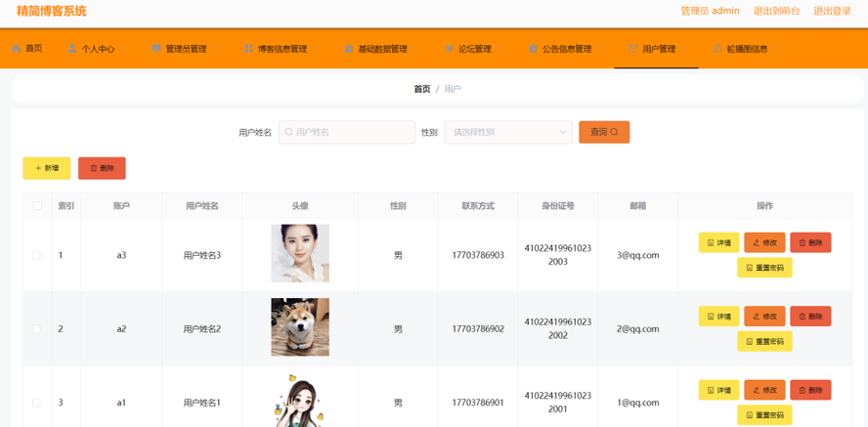Click 删除 for user a1
Image resolution: width=868 pixels, height=427 pixels.
point(810,390)
